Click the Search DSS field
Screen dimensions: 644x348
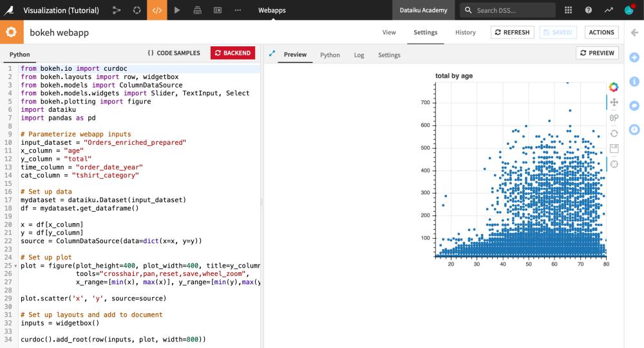[x=507, y=10]
